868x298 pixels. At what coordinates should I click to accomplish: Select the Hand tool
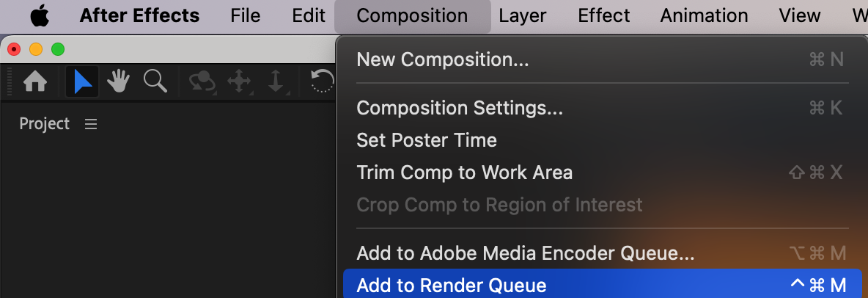119,81
